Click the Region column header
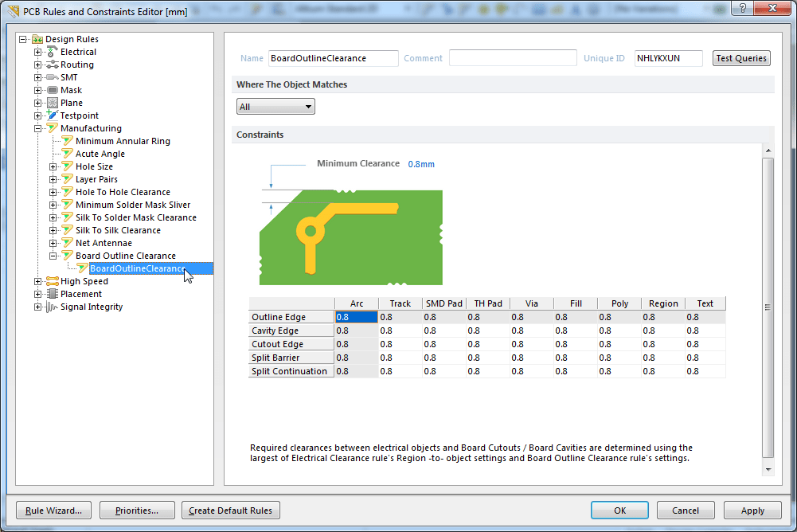This screenshot has height=532, width=797. click(x=663, y=303)
